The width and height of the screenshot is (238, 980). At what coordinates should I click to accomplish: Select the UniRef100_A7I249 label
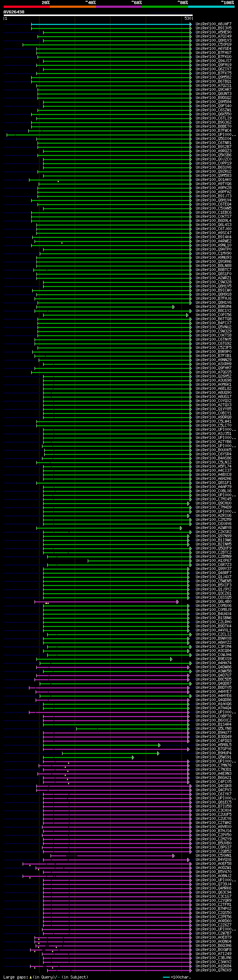214,954
